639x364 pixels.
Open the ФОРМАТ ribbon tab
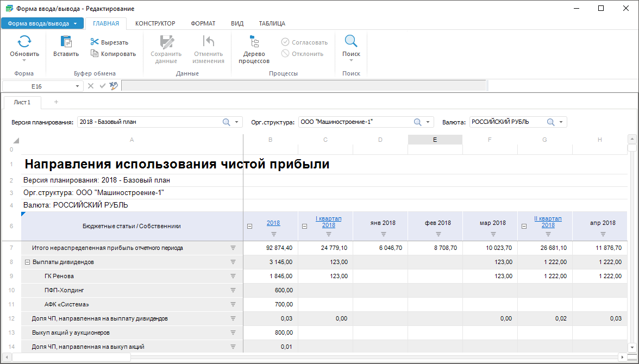(203, 23)
